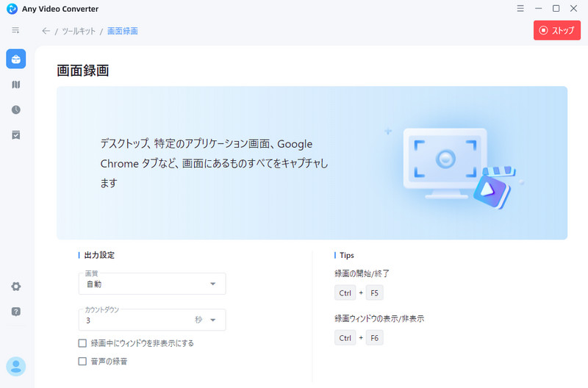Enable 音声の録音 checkbox
Image resolution: width=588 pixels, height=388 pixels.
pos(82,361)
